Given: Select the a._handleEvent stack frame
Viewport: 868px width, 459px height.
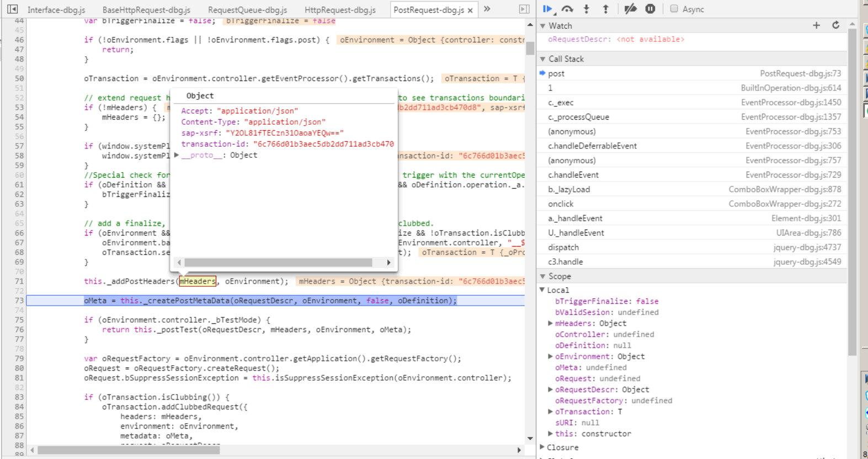Looking at the screenshot, I should click(x=692, y=218).
